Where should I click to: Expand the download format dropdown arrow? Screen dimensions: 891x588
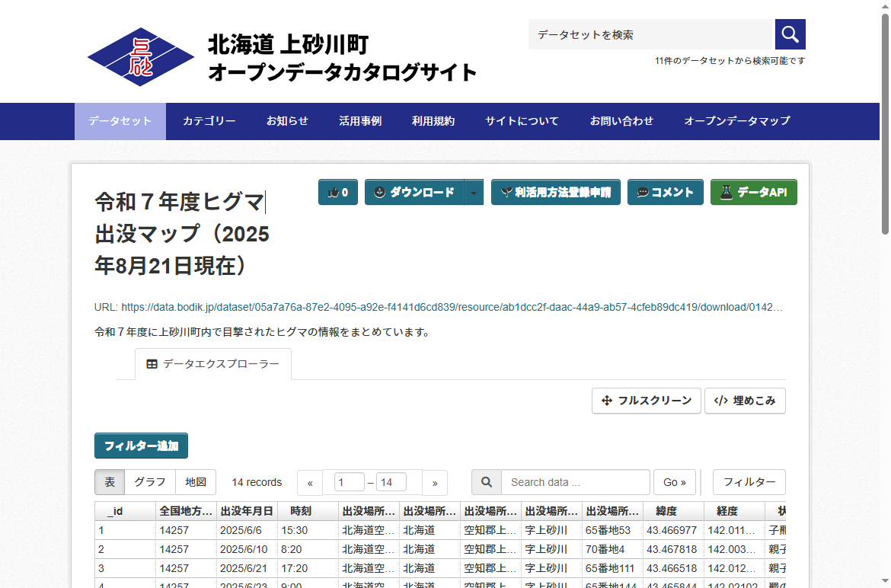click(474, 193)
